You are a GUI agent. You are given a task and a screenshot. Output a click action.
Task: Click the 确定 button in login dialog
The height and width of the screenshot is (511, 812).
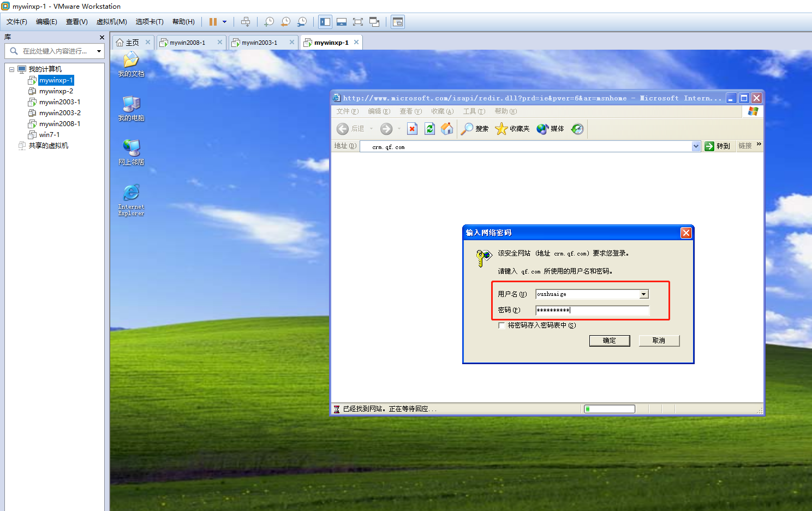[x=610, y=341]
